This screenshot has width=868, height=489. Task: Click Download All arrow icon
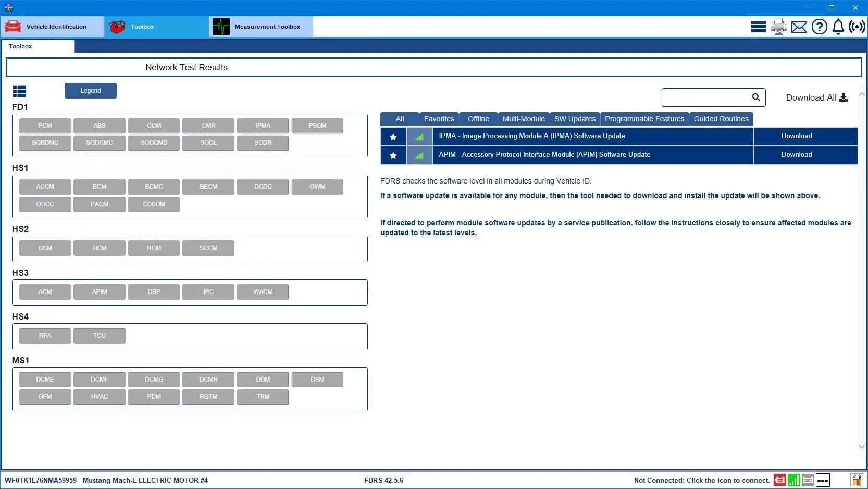point(844,97)
